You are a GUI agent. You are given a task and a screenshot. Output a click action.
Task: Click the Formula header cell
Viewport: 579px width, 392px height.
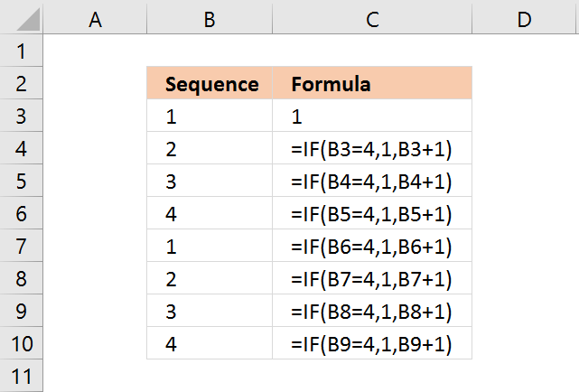pos(371,84)
